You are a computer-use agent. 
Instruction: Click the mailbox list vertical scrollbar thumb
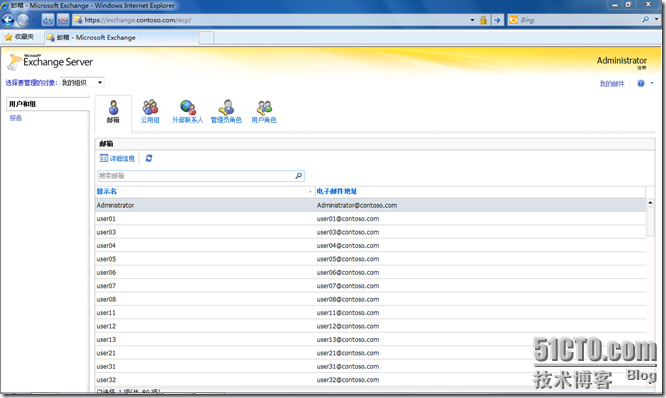(650, 222)
